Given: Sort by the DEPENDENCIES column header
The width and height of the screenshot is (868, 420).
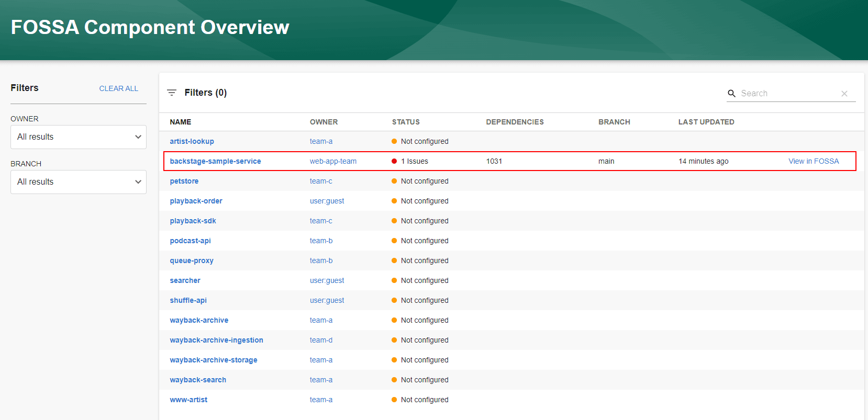Looking at the screenshot, I should [515, 122].
